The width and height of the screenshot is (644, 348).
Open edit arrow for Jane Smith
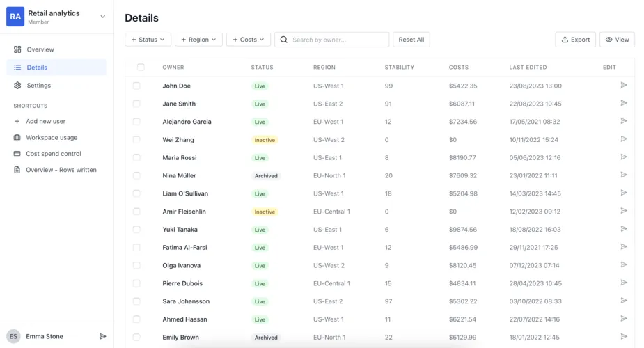tap(624, 103)
